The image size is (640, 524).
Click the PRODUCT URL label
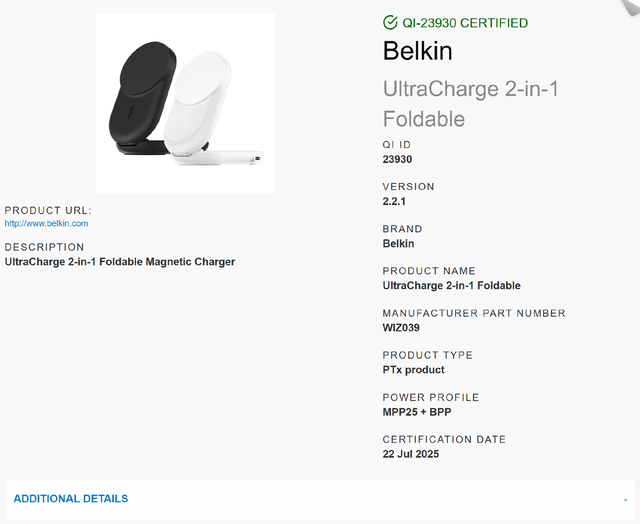[48, 210]
